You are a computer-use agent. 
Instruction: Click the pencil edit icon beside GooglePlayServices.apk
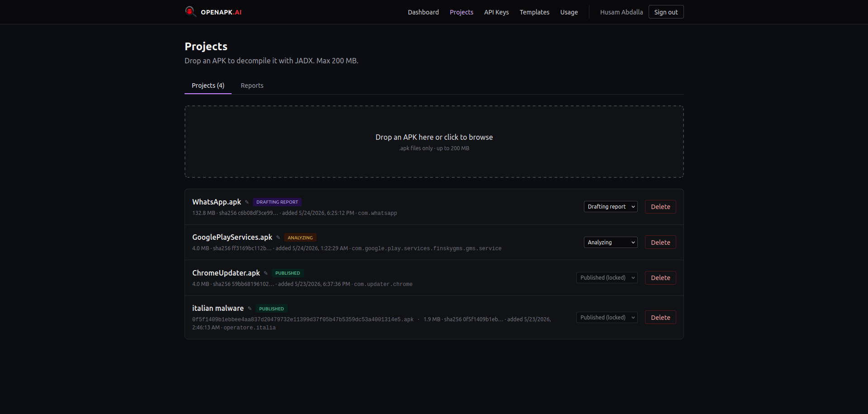pos(278,238)
